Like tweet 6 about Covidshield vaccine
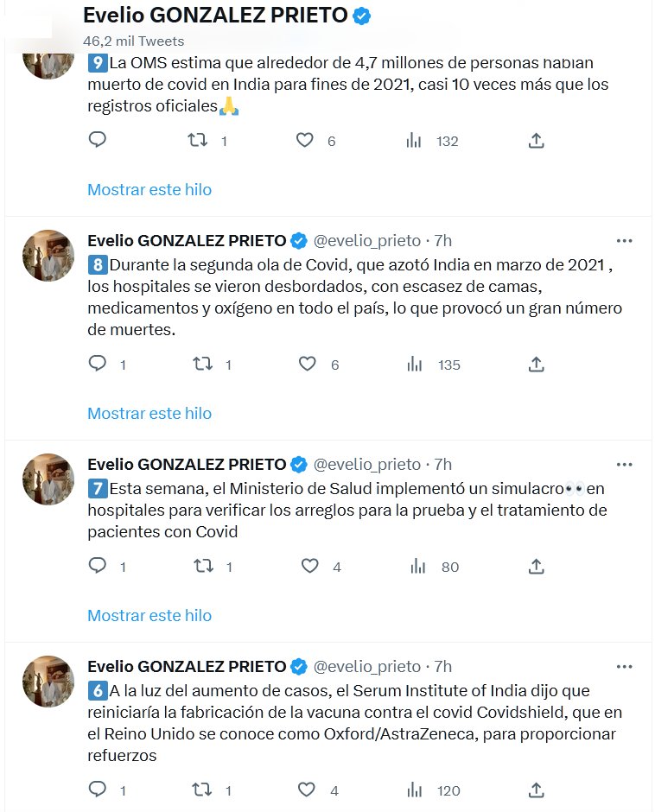 [307, 790]
